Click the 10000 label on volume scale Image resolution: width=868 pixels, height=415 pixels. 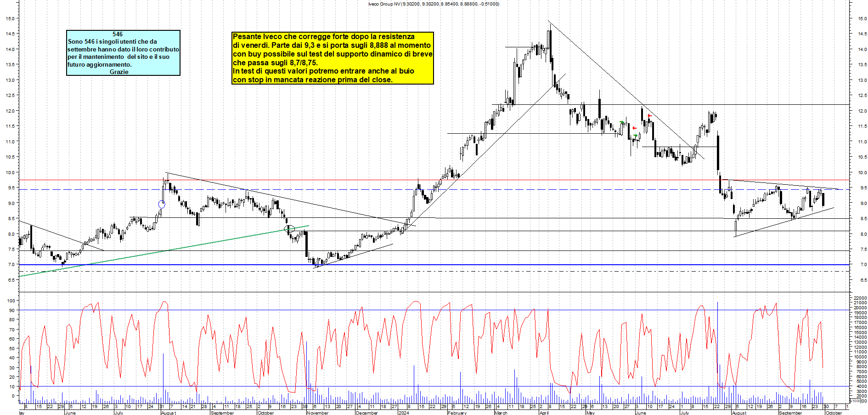pyautogui.click(x=860, y=357)
